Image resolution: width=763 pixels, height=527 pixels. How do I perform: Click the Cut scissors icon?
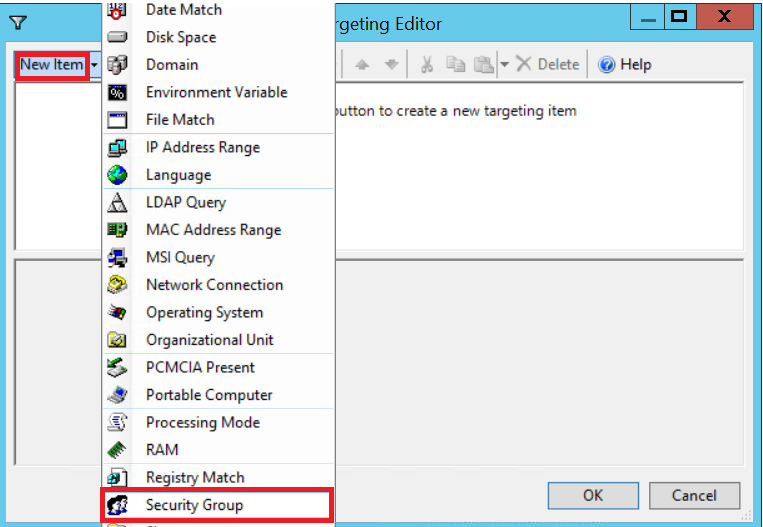[427, 65]
